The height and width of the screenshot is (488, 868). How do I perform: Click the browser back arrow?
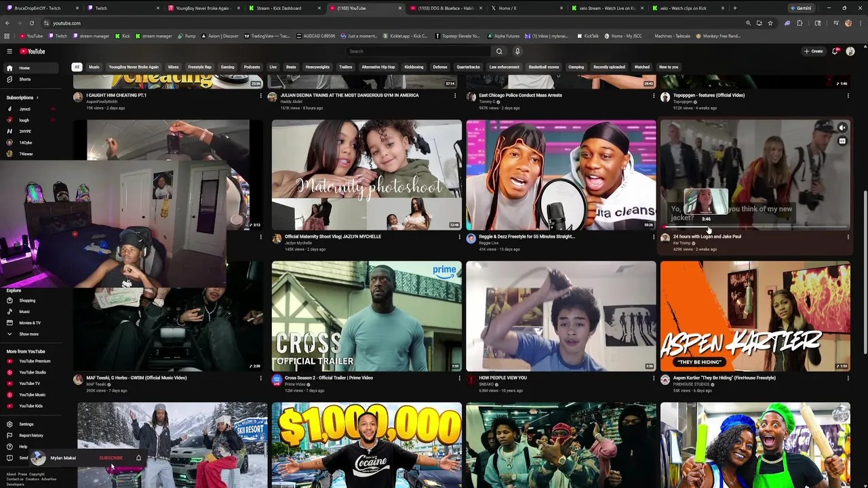7,23
